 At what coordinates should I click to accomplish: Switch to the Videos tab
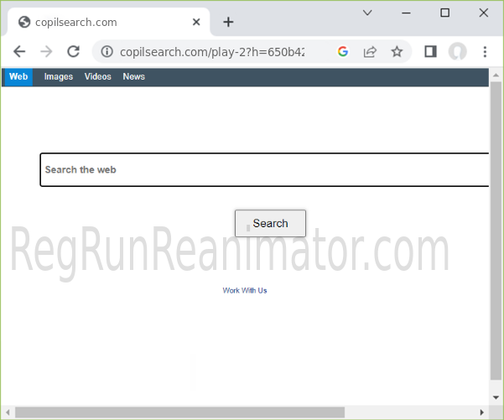(x=98, y=76)
